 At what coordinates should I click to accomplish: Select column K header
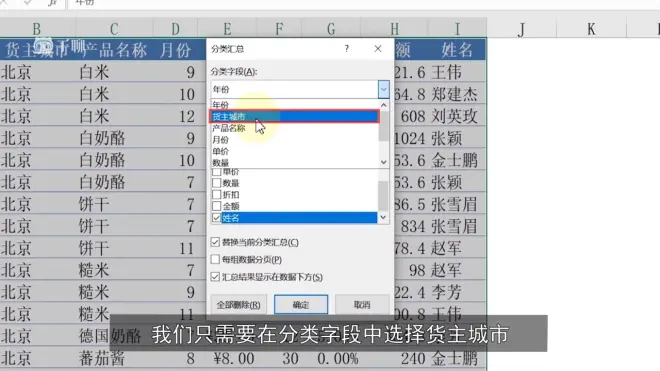pyautogui.click(x=591, y=29)
